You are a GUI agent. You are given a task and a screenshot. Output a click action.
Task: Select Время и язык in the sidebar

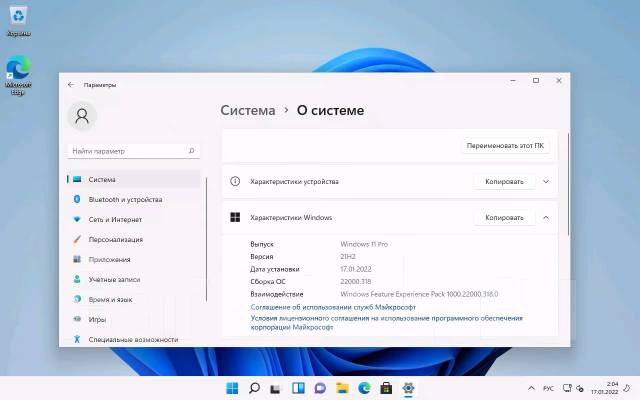134,299
